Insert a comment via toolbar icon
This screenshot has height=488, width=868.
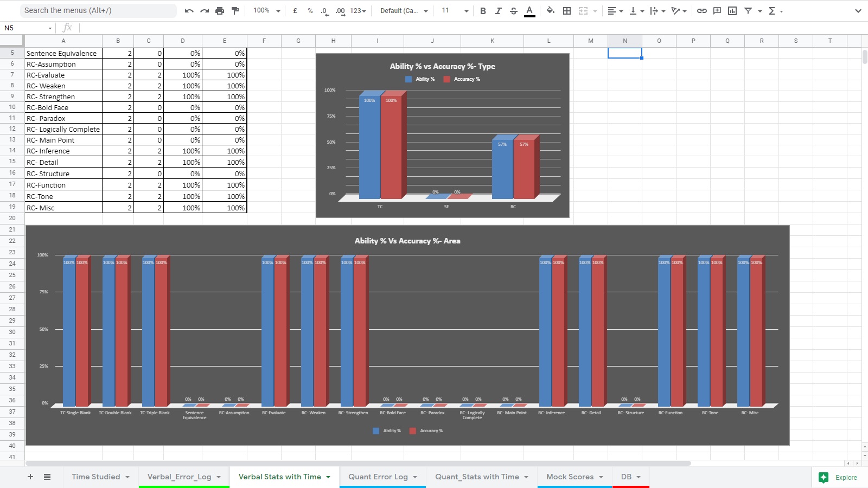717,11
